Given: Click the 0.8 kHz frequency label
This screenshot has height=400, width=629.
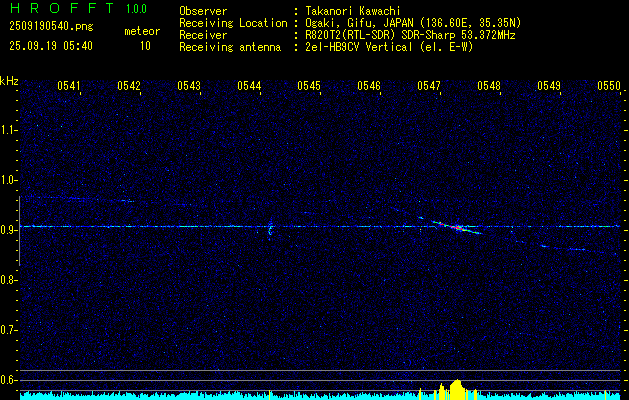Looking at the screenshot, I should 9,280.
